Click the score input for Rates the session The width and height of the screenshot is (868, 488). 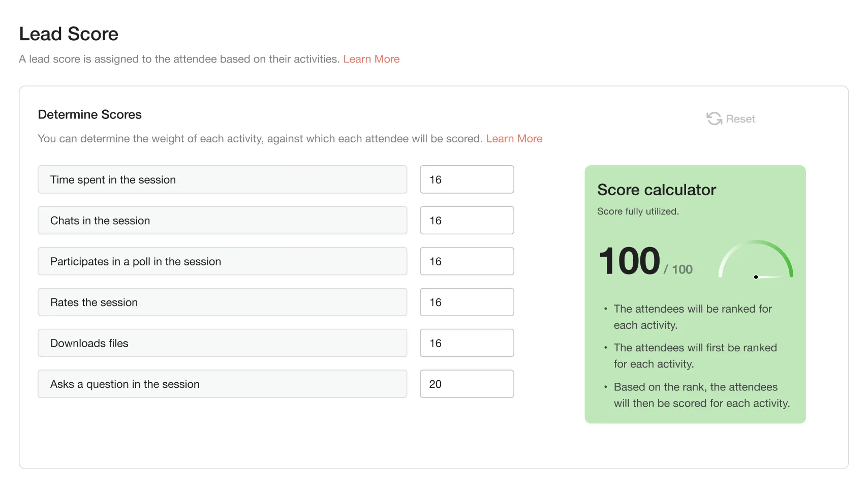point(466,302)
